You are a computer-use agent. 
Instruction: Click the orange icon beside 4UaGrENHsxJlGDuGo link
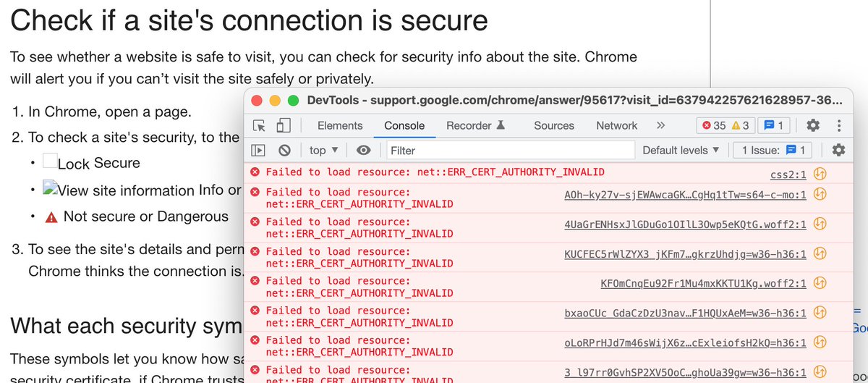(x=820, y=224)
